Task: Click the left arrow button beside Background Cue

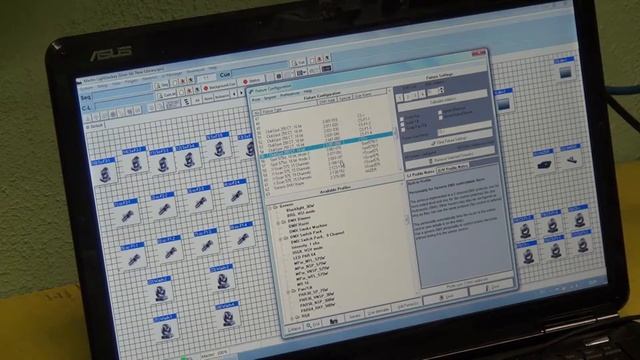Action: tap(234, 94)
